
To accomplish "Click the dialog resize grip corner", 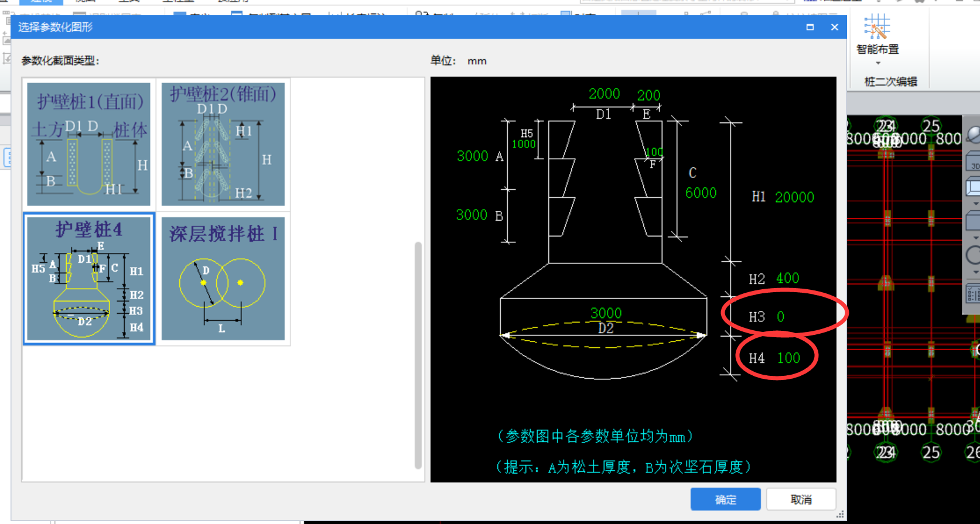I will pos(840,514).
